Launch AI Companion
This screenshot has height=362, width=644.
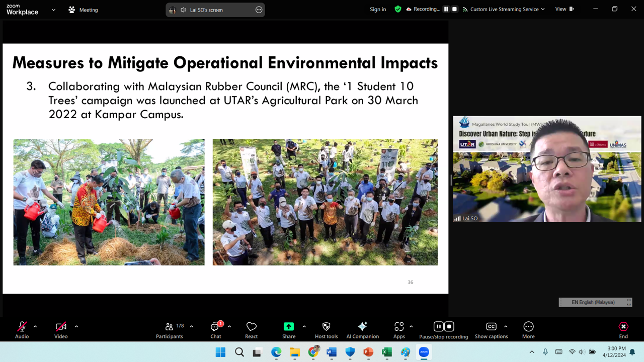point(362,330)
